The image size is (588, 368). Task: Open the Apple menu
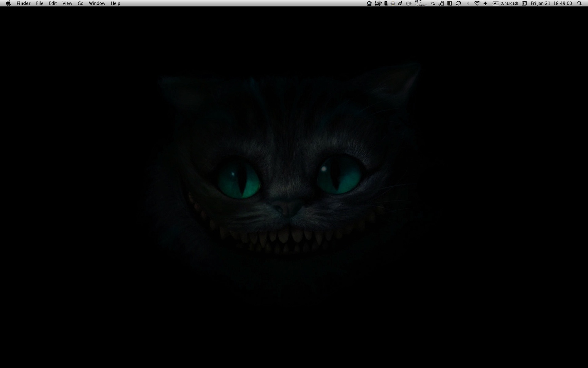point(8,3)
